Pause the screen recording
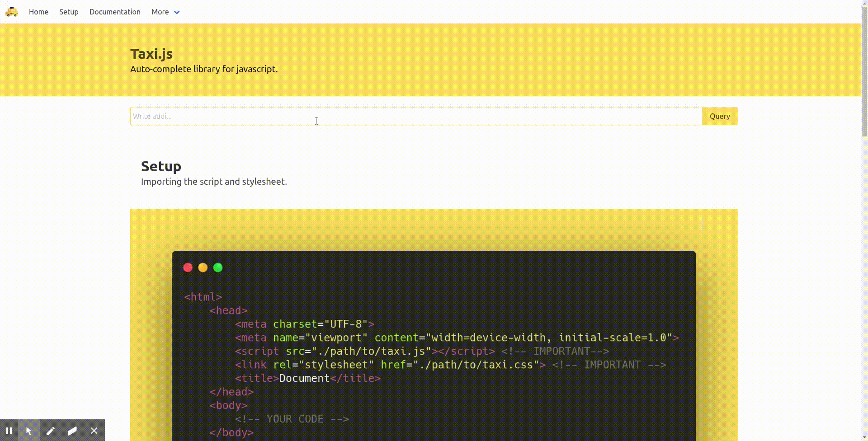 tap(9, 431)
